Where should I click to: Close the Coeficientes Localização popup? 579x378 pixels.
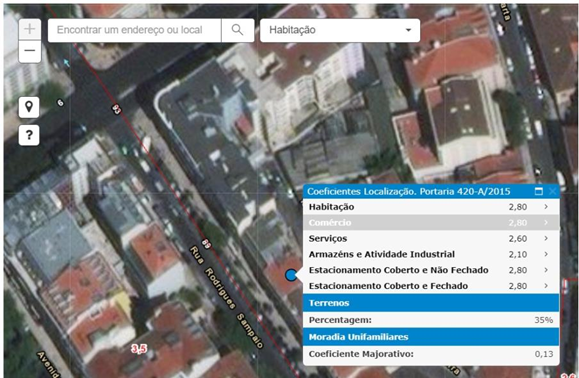[552, 191]
